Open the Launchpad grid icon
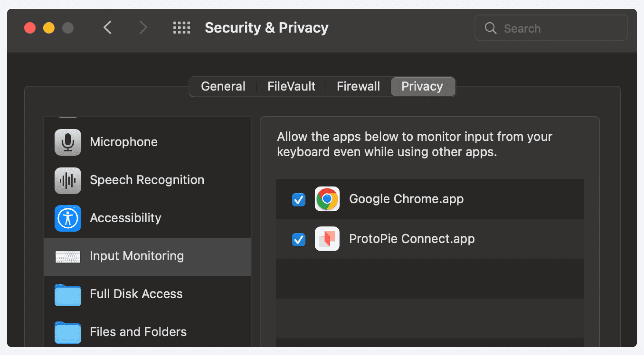 click(x=182, y=28)
